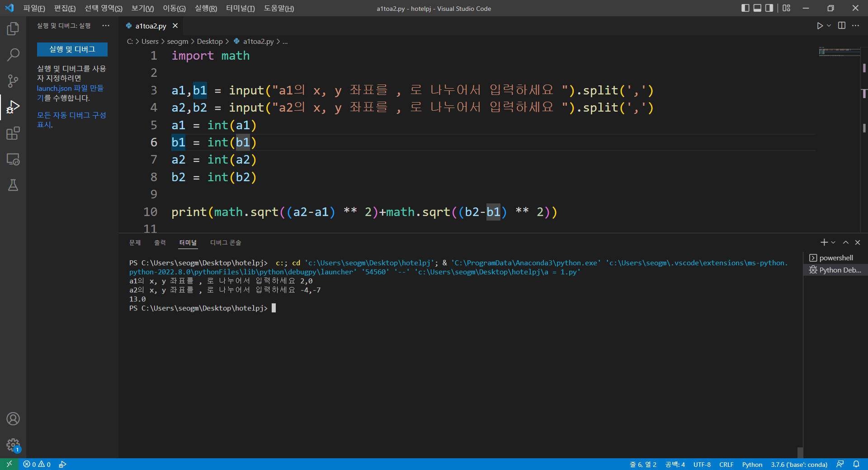Split the editor right
Viewport: 868px width, 470px height.
842,26
